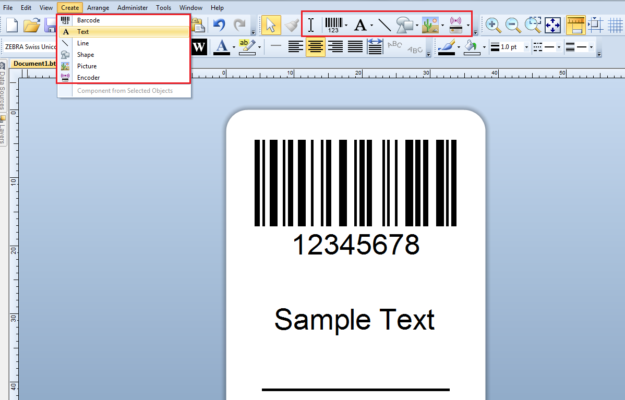Switch to the Document1.btw tab

coord(34,64)
